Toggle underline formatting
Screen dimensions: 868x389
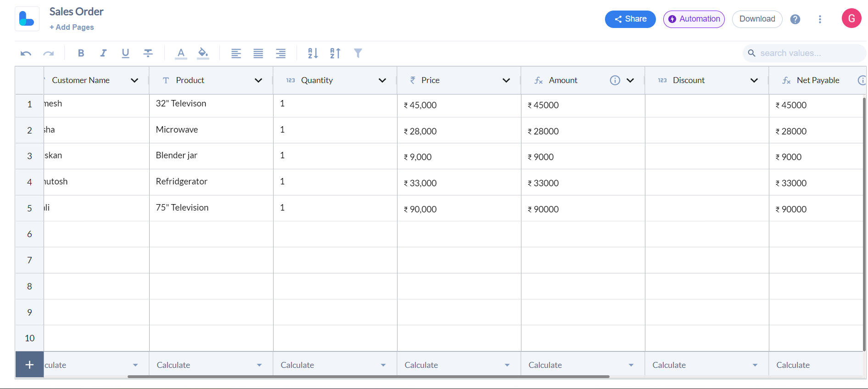[125, 53]
